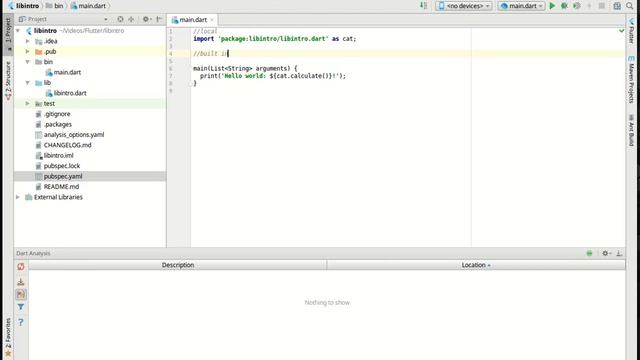Open Dart Analysis panel gear settings
The image size is (640, 360).
pos(606,253)
